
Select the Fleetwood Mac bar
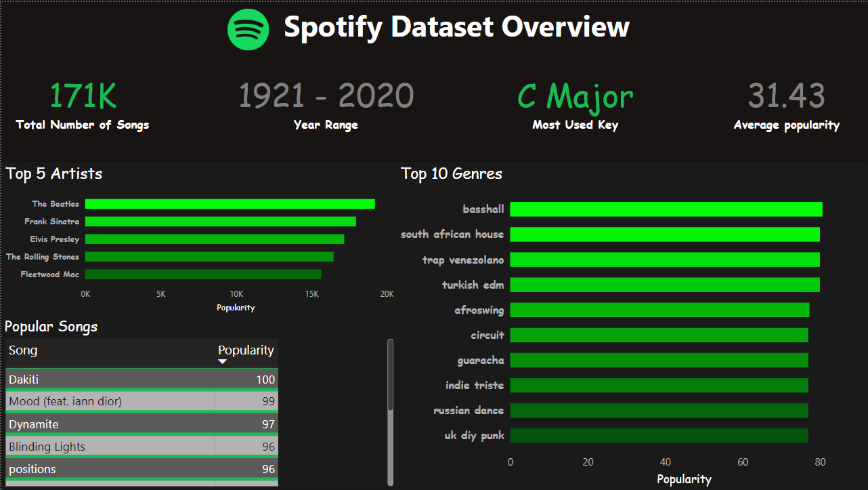pos(202,274)
